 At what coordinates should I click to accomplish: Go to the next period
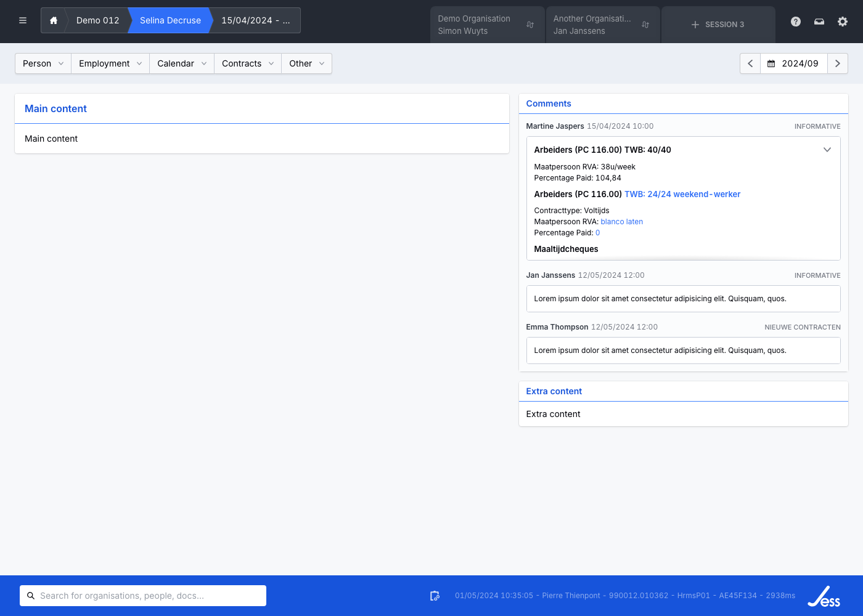(x=837, y=63)
